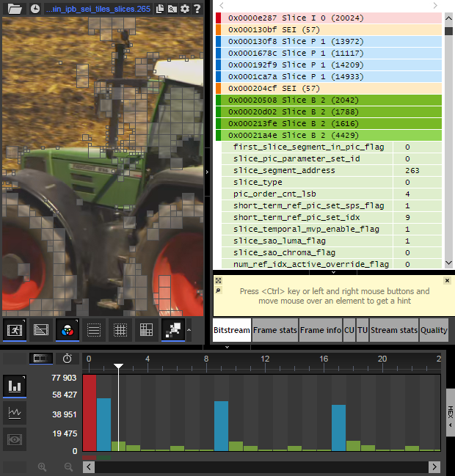Screen dimensions: 455x476
Task: Toggle the RGB color channels icon
Action: pos(68,329)
